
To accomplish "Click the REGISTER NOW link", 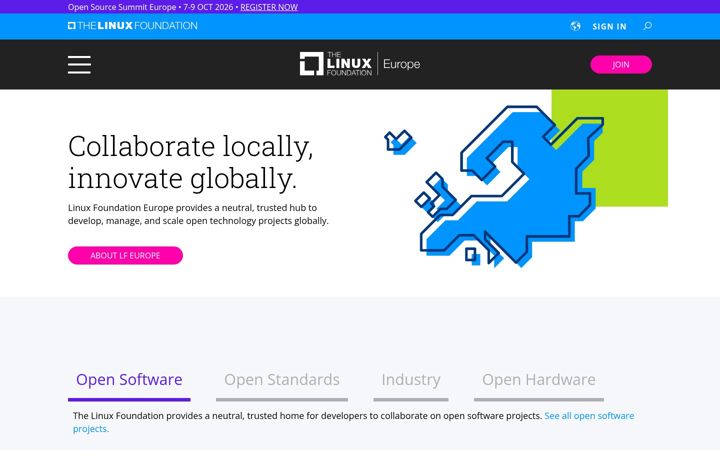I will 269,7.
